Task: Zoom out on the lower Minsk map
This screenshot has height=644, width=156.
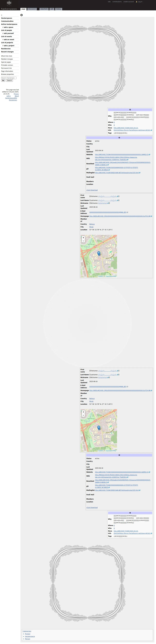Action: (x=83, y=415)
